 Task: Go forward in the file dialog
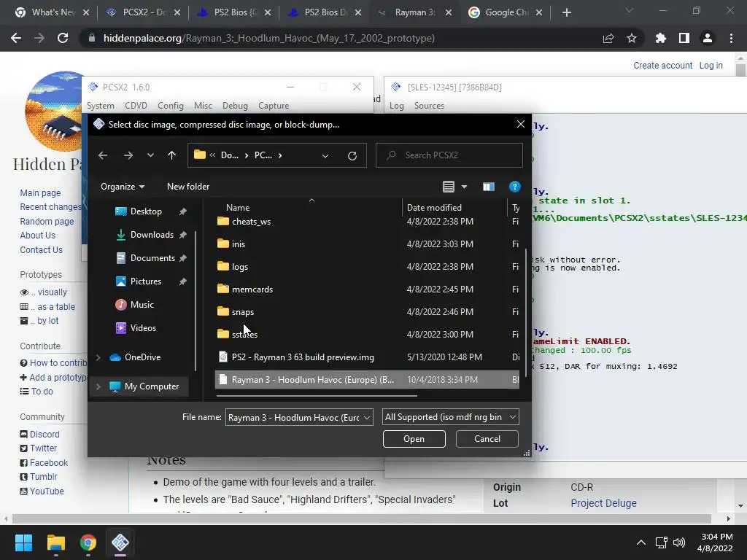(x=128, y=155)
